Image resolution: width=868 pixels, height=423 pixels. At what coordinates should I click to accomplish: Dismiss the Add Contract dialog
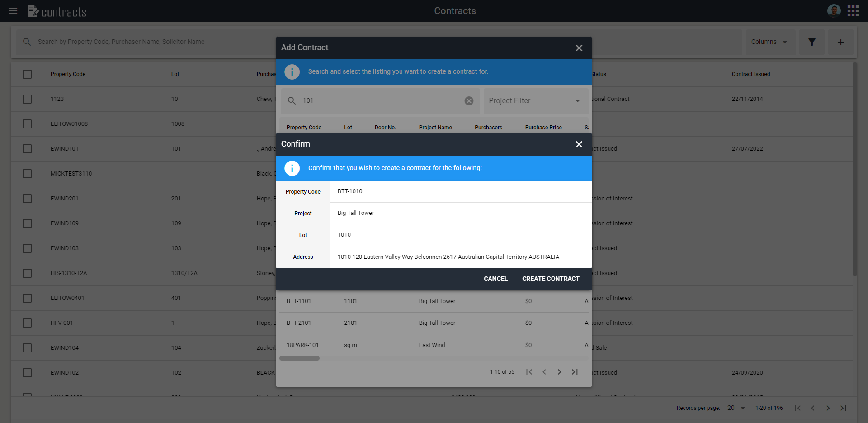click(x=579, y=48)
